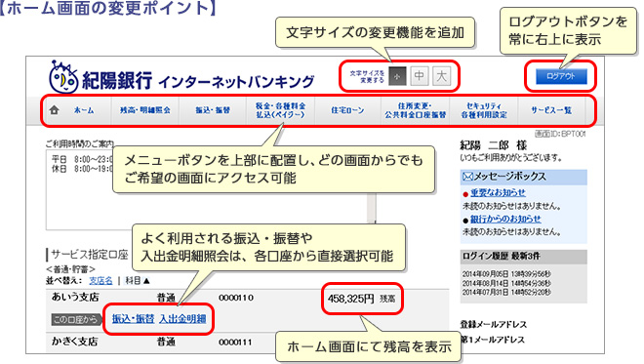Open 銀行からのお知らせ link
644x364 pixels.
click(x=505, y=219)
